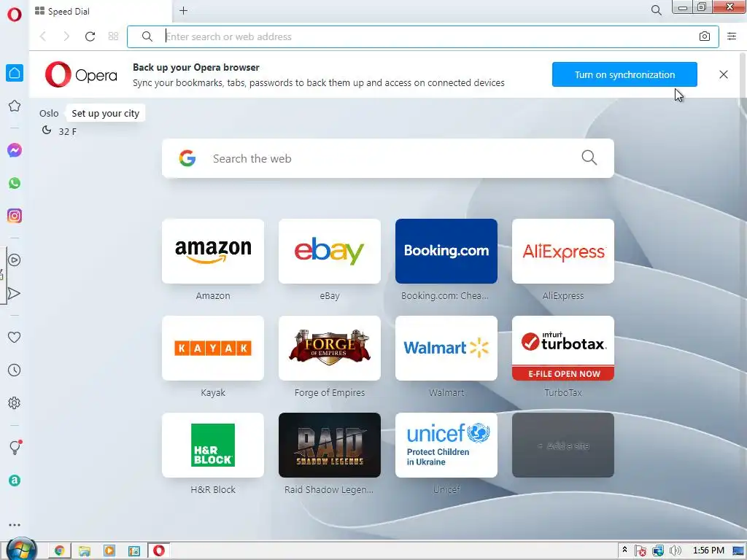Click the reload page button
Viewport: 747px width, 560px height.
[90, 36]
